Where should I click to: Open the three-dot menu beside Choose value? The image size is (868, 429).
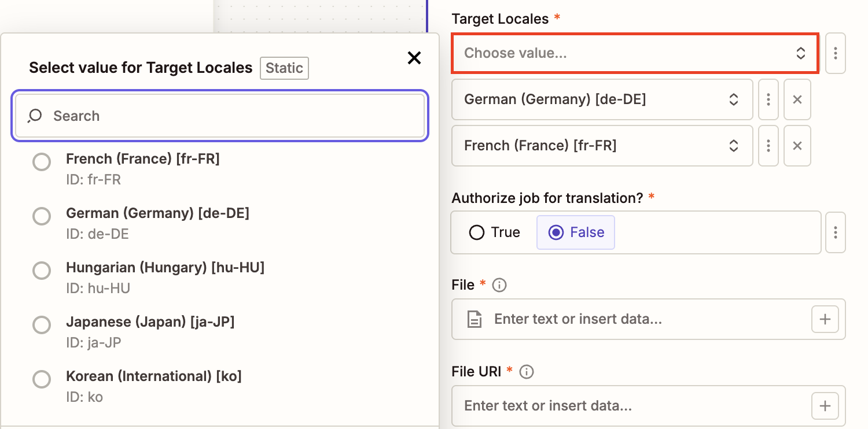pyautogui.click(x=836, y=53)
